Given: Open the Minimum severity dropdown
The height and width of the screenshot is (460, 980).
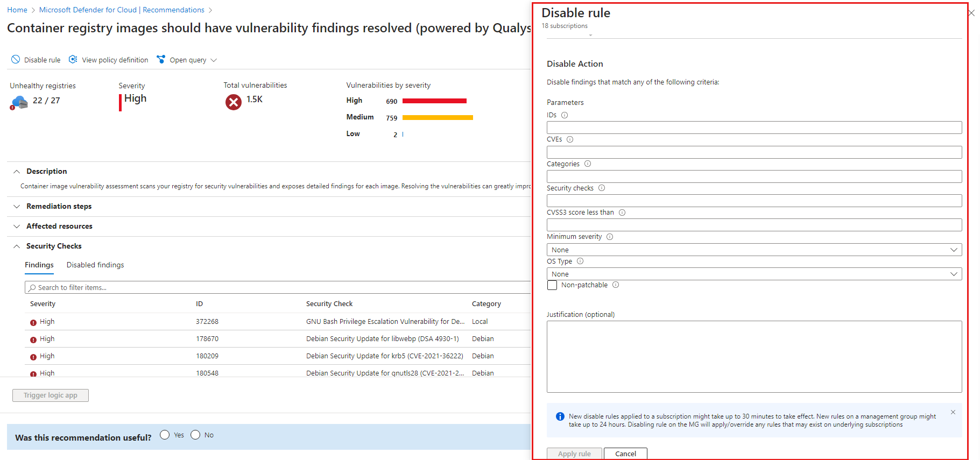Looking at the screenshot, I should point(754,250).
